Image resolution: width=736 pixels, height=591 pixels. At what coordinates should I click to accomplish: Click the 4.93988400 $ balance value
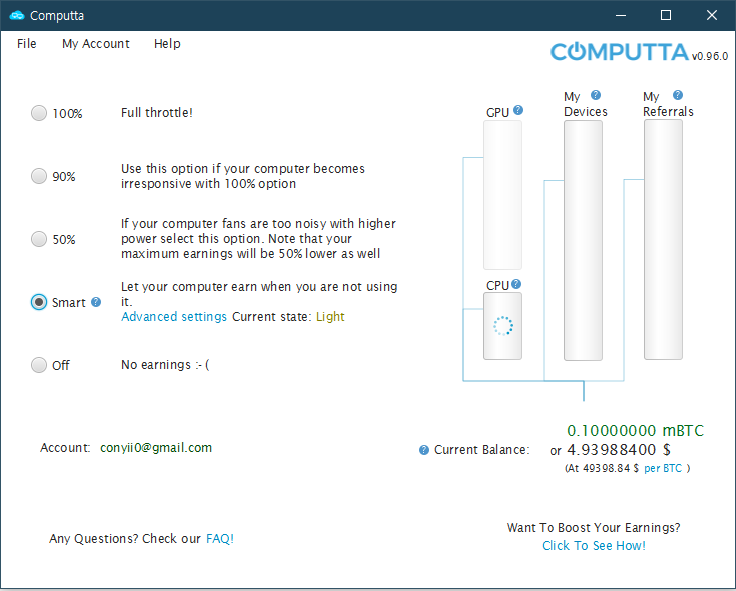pyautogui.click(x=619, y=450)
